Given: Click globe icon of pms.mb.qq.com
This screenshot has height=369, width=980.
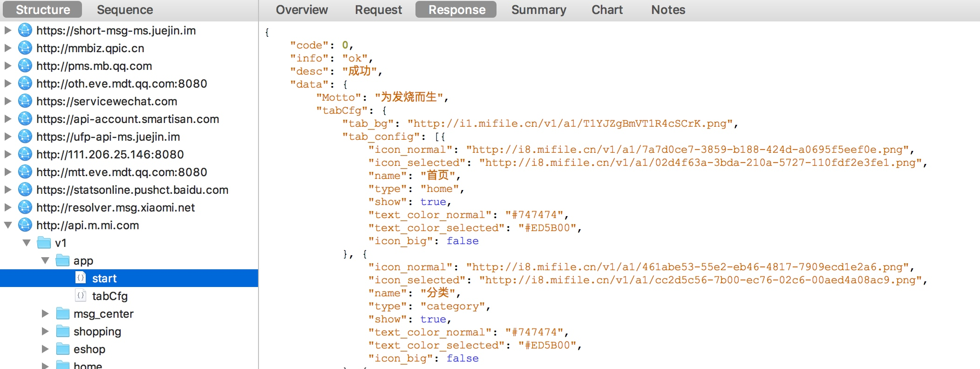Looking at the screenshot, I should point(25,66).
